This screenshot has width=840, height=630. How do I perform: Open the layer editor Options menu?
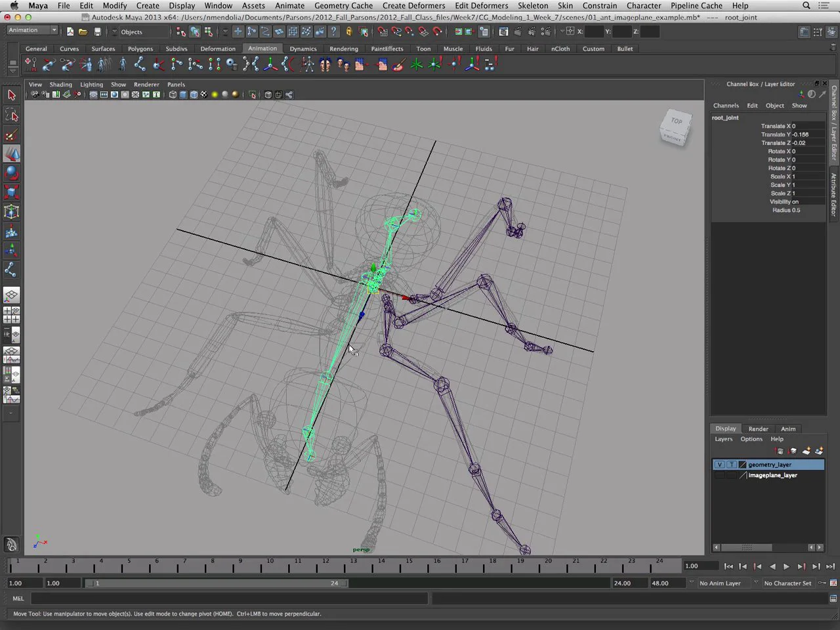point(751,439)
